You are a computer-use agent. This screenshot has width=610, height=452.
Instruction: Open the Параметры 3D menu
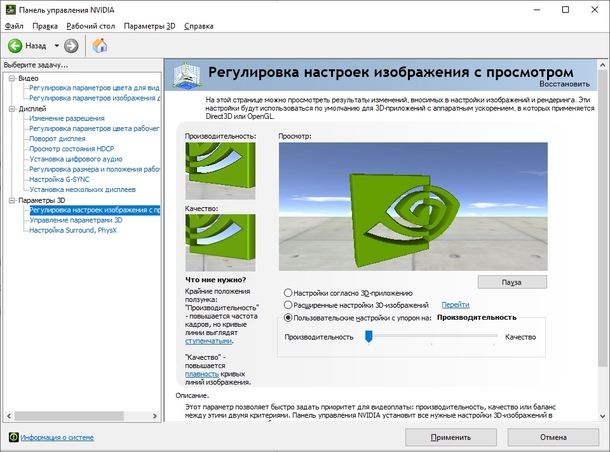tap(149, 26)
